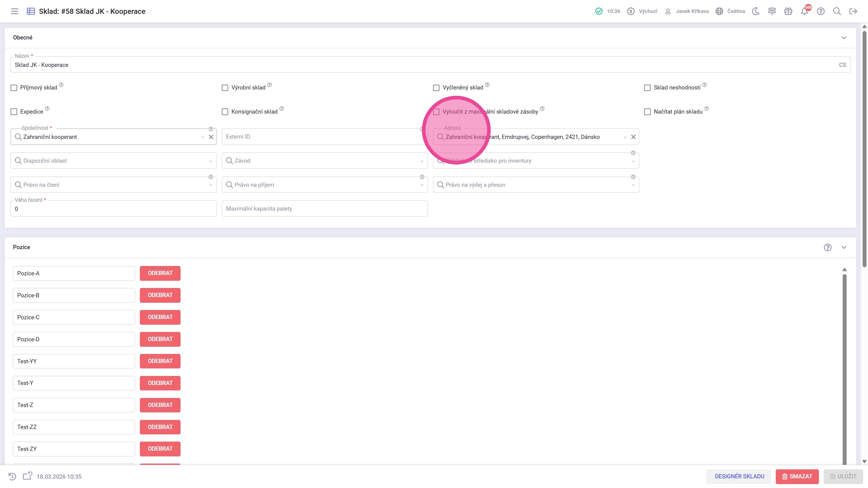The width and height of the screenshot is (868, 488).
Task: Click the gift box icon
Action: pyautogui.click(x=788, y=11)
